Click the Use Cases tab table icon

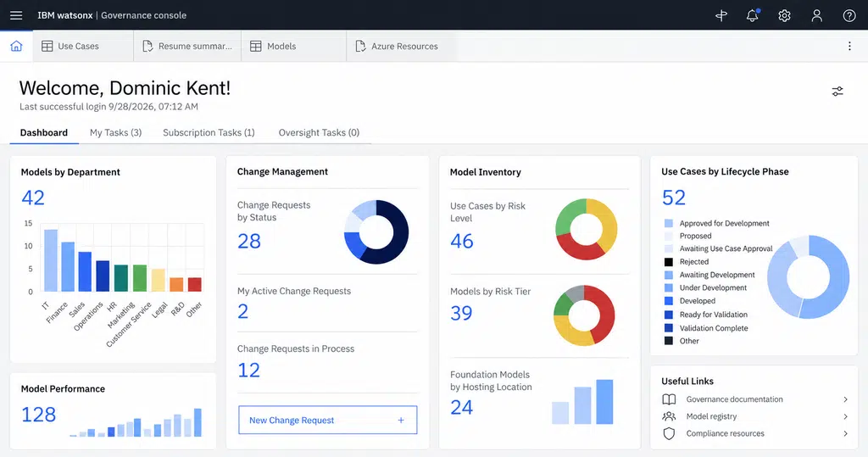(47, 46)
